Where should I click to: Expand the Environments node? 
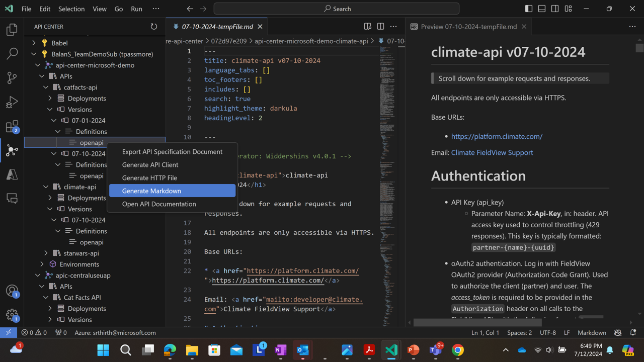pos(42,264)
